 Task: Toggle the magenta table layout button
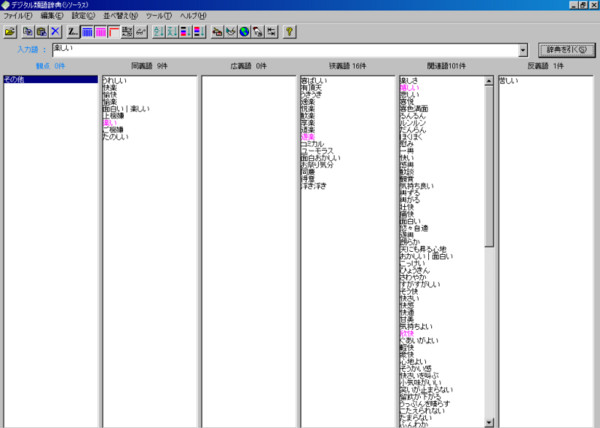101,32
